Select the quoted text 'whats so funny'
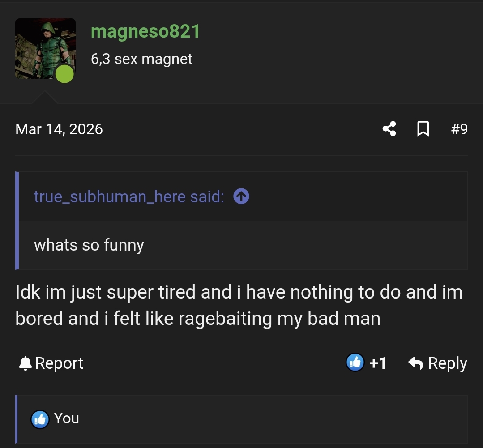The height and width of the screenshot is (448, 483). pos(89,245)
